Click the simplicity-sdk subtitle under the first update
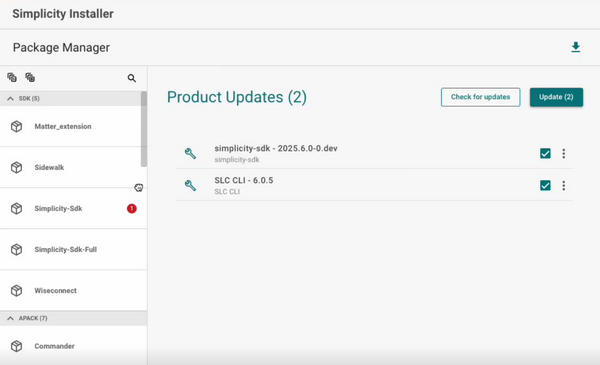Image resolution: width=600 pixels, height=365 pixels. point(236,160)
